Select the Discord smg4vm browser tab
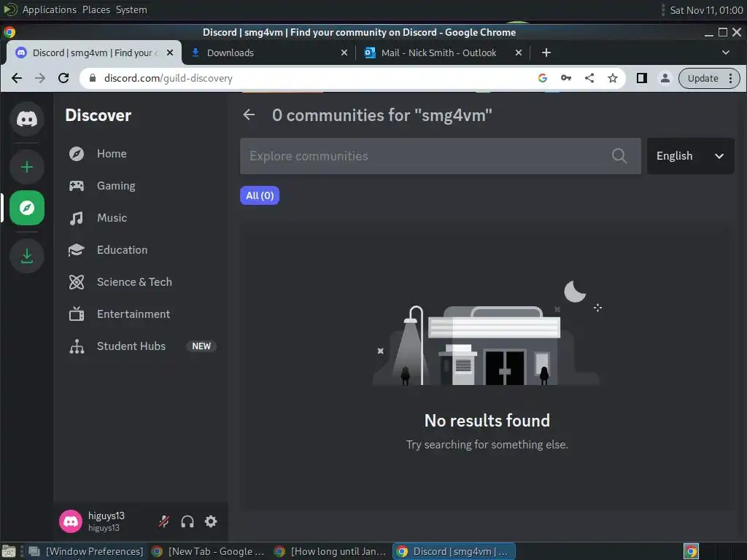 [x=93, y=52]
